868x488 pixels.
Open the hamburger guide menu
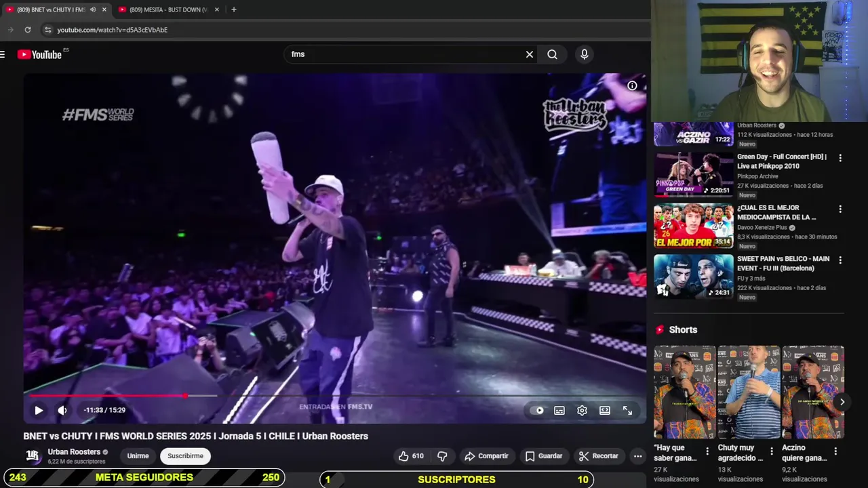(3, 54)
